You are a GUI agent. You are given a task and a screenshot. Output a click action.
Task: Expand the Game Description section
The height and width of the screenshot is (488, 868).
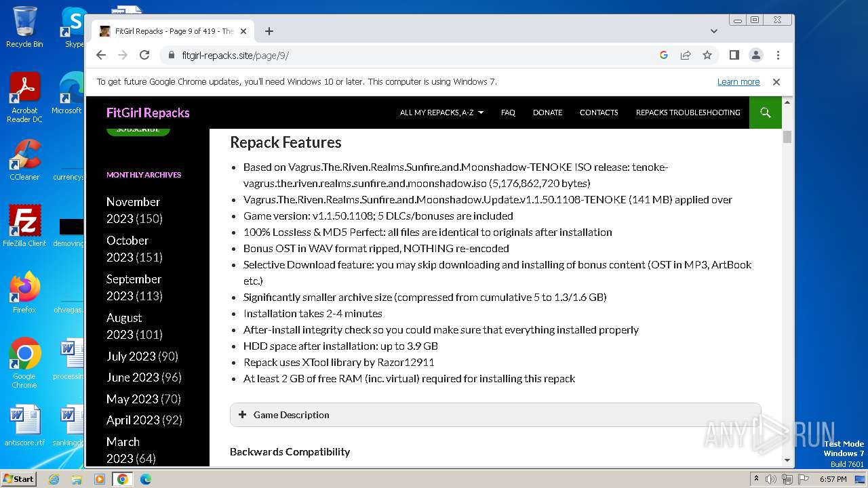(x=495, y=415)
